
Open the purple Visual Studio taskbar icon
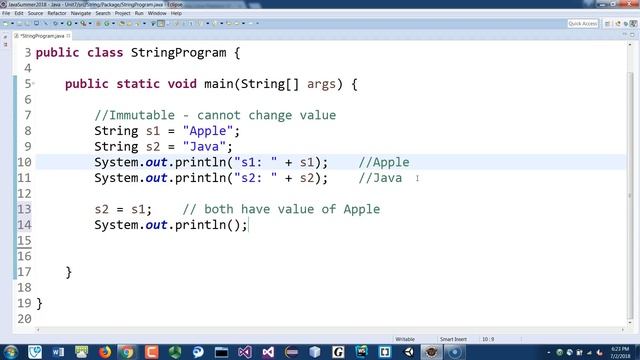(x=245, y=352)
